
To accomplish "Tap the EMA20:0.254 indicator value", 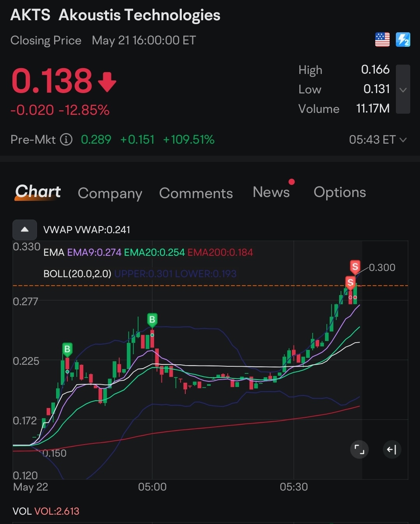I will [154, 252].
